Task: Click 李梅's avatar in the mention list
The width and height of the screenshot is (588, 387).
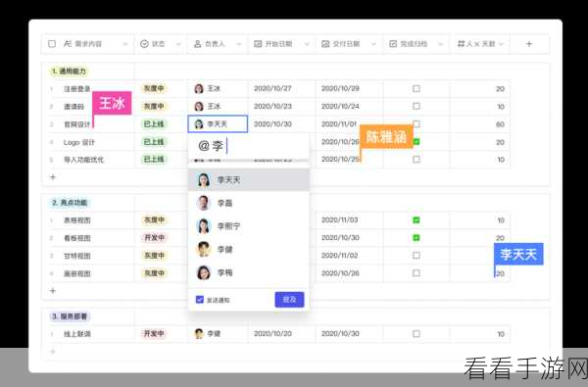Action: 204,272
